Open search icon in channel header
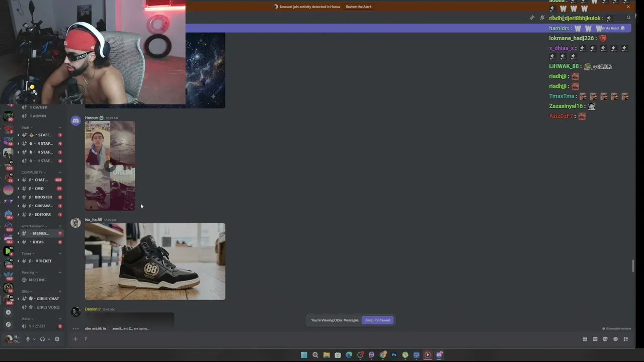The width and height of the screenshot is (644, 362). [x=628, y=18]
